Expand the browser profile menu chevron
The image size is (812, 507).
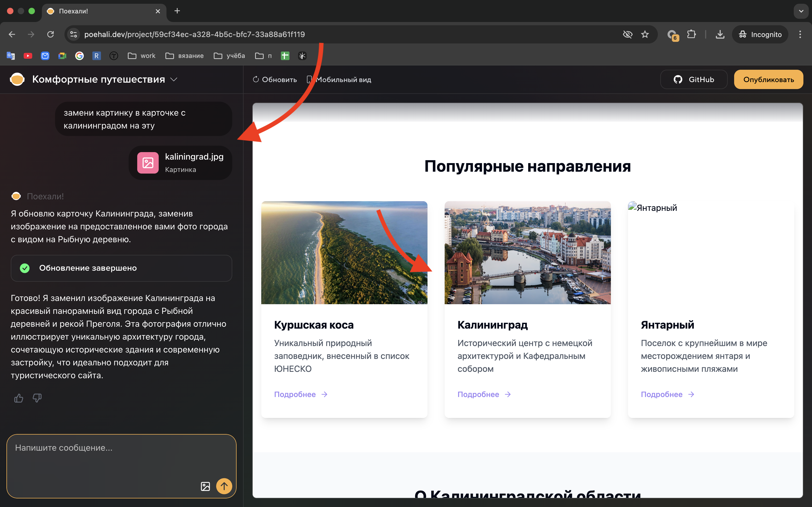click(801, 11)
